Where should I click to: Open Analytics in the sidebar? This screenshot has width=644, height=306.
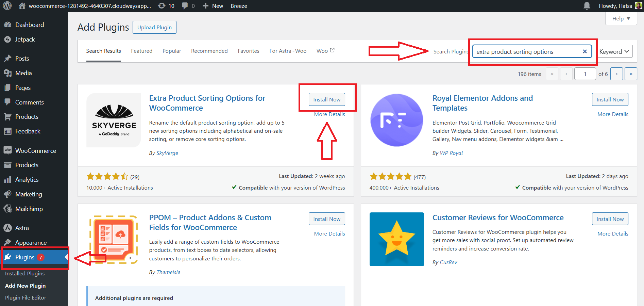(x=27, y=180)
